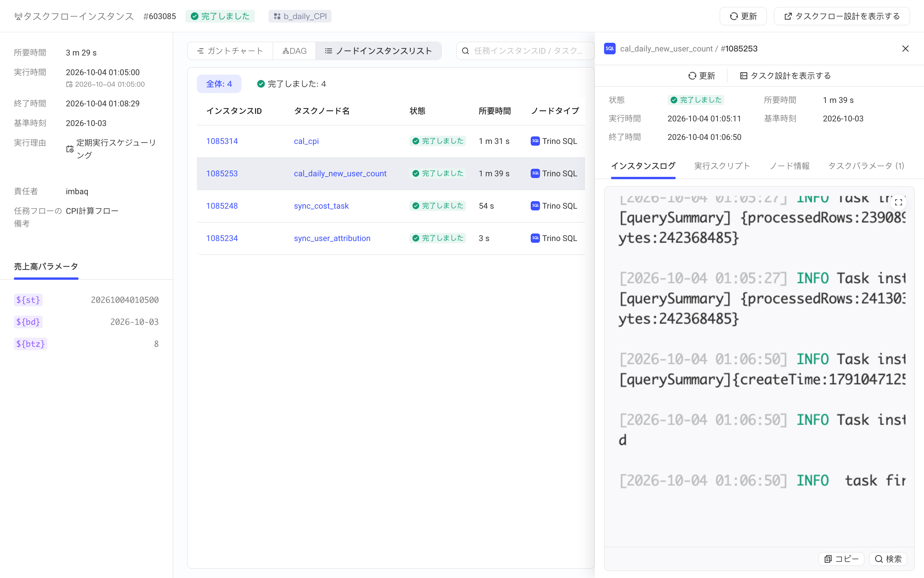Click the Trino SQL icon in cal_cpi row
924x578 pixels.
[535, 141]
